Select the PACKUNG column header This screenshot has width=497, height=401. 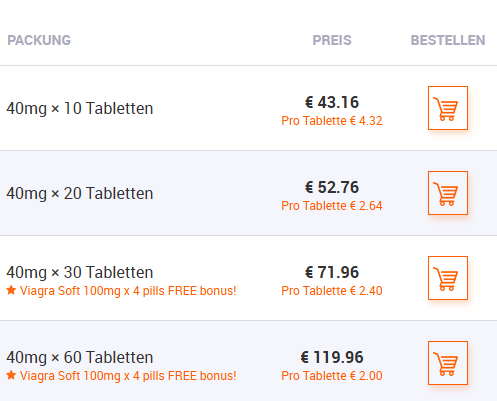(39, 40)
